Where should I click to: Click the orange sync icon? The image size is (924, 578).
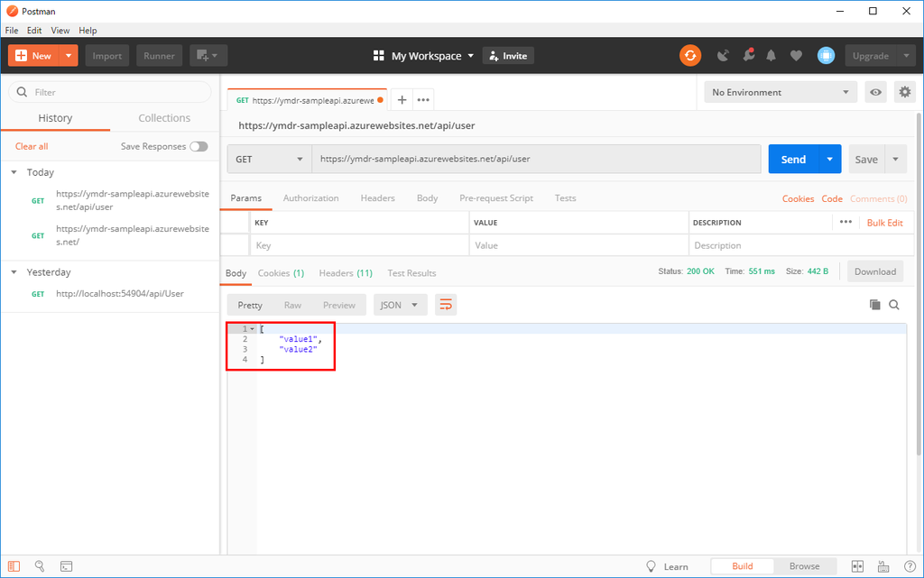690,56
